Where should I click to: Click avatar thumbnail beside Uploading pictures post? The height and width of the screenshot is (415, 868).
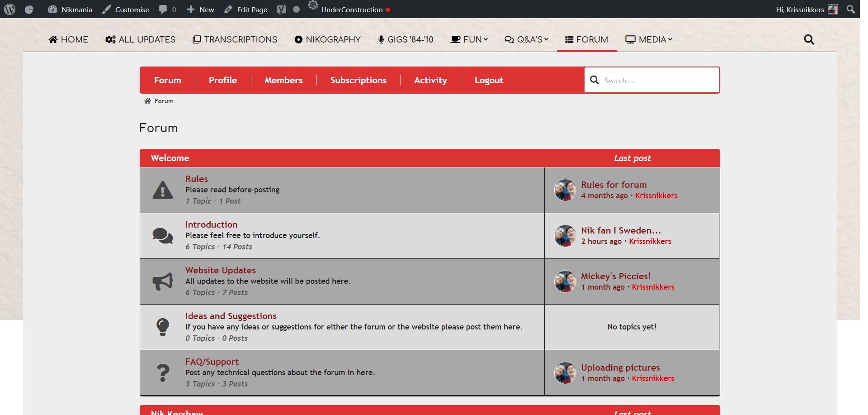coord(565,373)
